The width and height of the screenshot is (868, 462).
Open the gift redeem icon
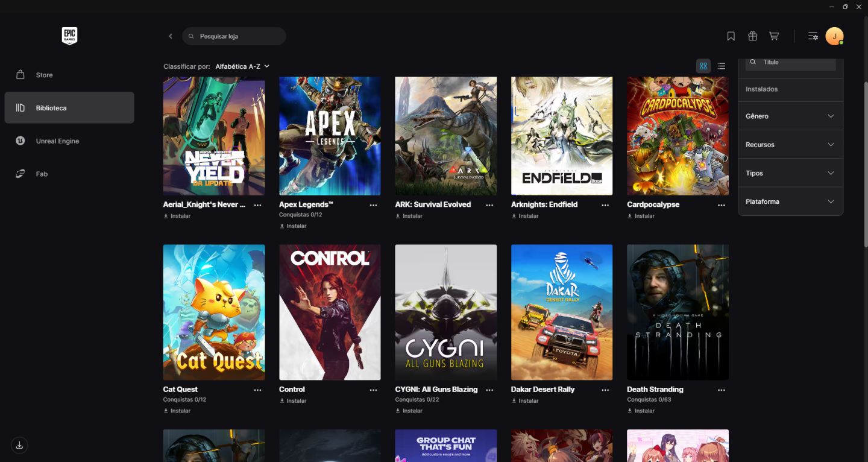[x=753, y=36]
